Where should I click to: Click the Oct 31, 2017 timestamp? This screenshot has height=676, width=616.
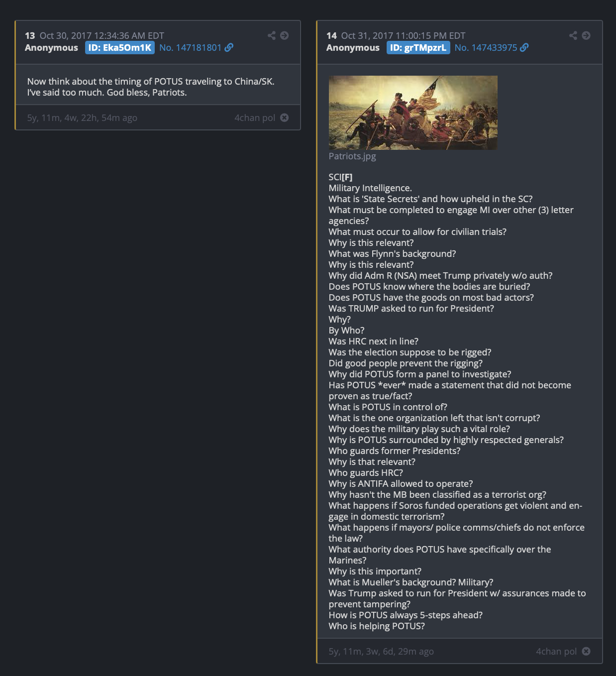point(404,36)
